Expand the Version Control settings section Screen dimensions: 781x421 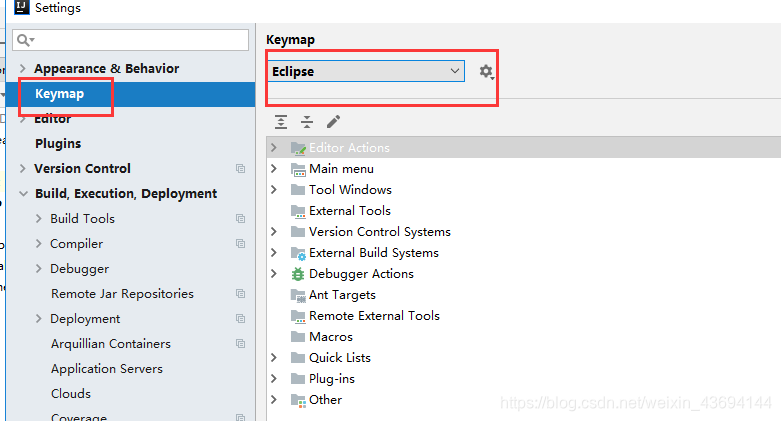click(22, 168)
